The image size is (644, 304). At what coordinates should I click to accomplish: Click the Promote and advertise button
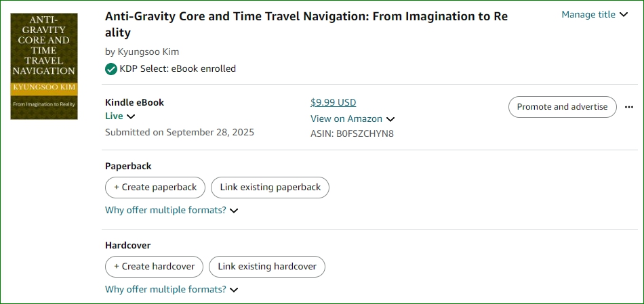(x=562, y=107)
